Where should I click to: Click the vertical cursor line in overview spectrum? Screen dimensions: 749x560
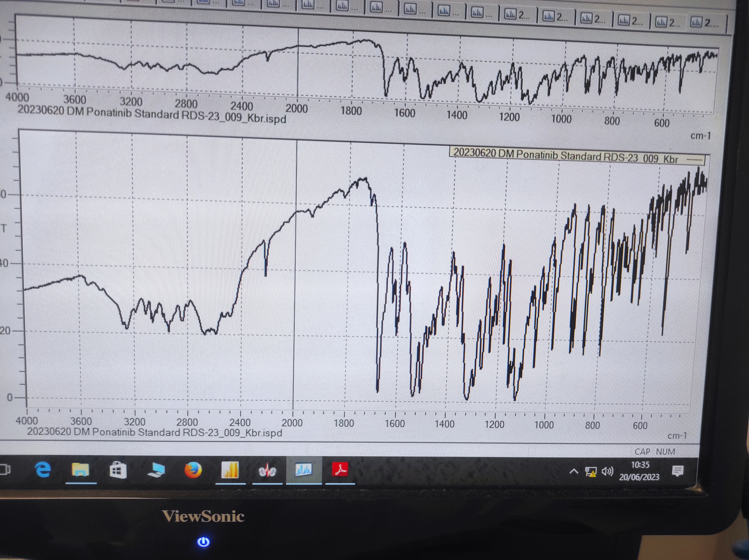pyautogui.click(x=298, y=63)
